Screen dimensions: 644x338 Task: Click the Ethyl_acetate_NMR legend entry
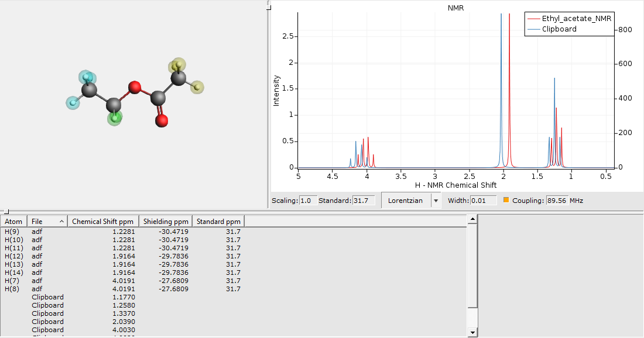click(x=570, y=19)
